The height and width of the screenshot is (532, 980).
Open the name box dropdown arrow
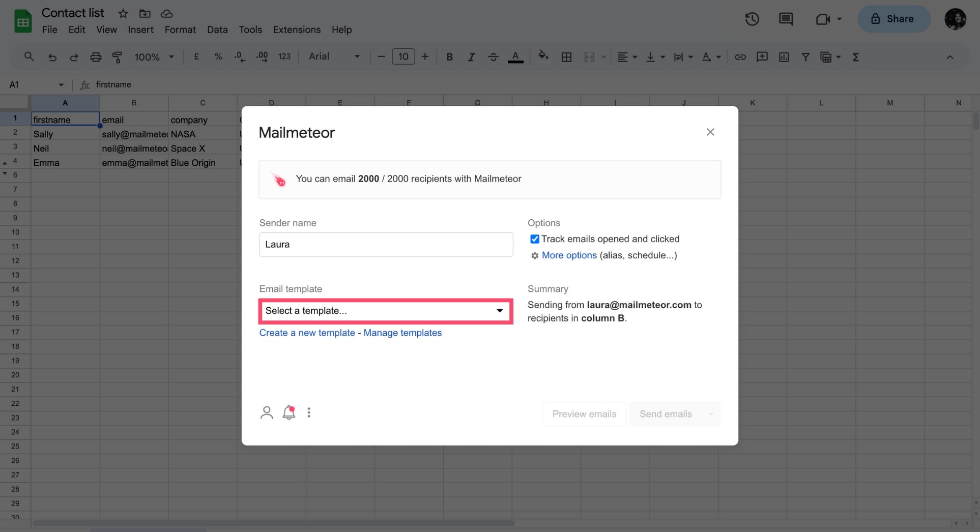(61, 84)
